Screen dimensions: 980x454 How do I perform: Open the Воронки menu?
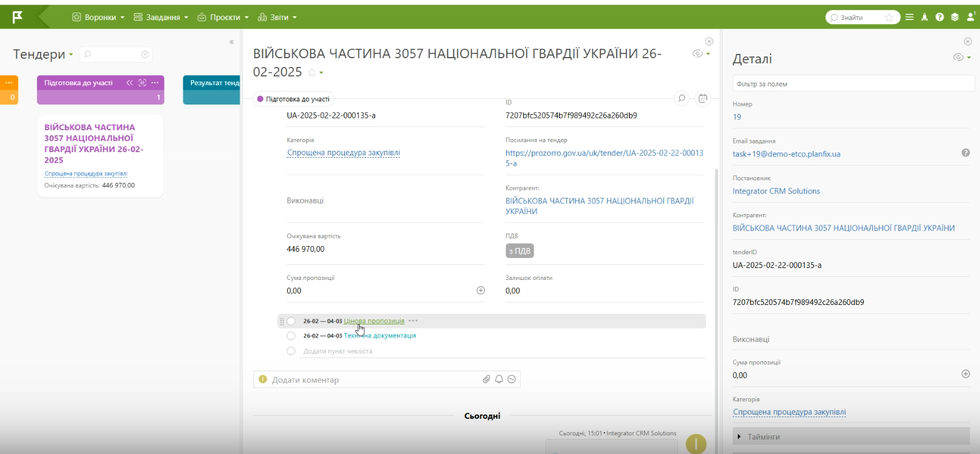(x=99, y=18)
